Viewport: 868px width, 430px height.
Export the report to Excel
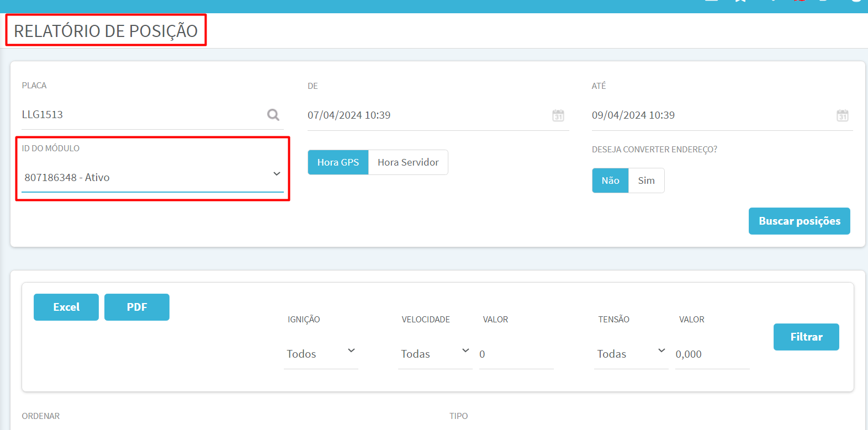click(66, 307)
